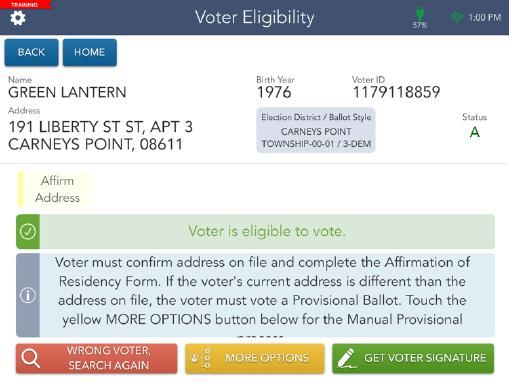509x382 pixels.
Task: Click the magnifying glass search icon
Action: (x=31, y=359)
